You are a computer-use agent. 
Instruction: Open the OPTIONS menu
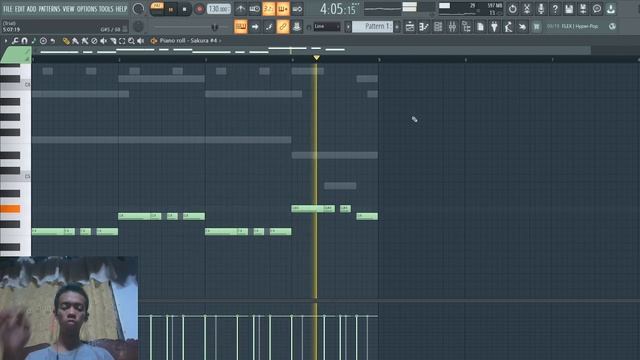[87, 9]
